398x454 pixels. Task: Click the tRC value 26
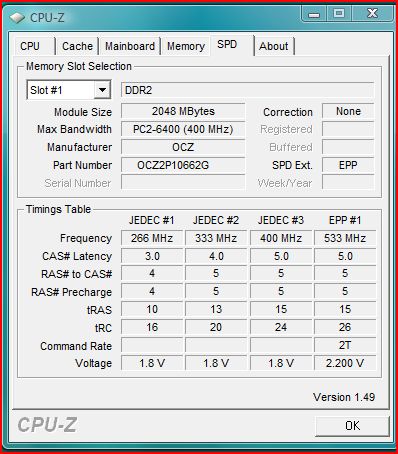[x=345, y=327]
